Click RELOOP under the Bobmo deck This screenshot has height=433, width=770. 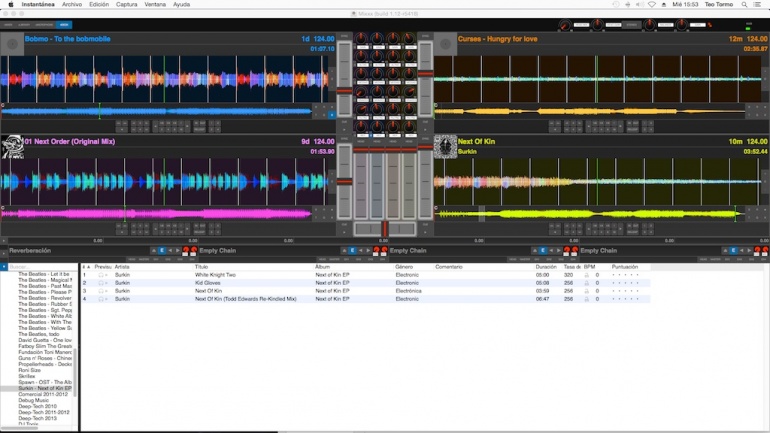pyautogui.click(x=199, y=130)
